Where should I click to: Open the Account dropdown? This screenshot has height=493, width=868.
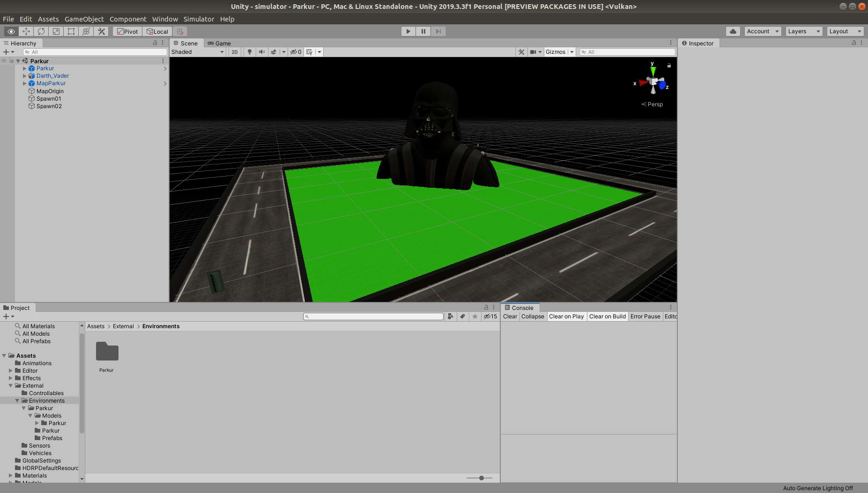(763, 31)
